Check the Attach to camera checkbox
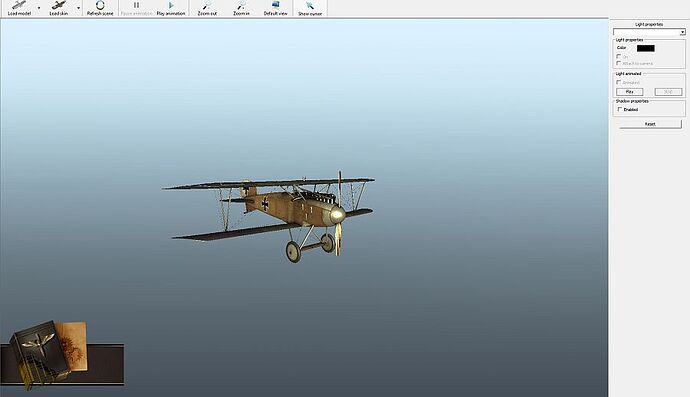 (x=618, y=63)
